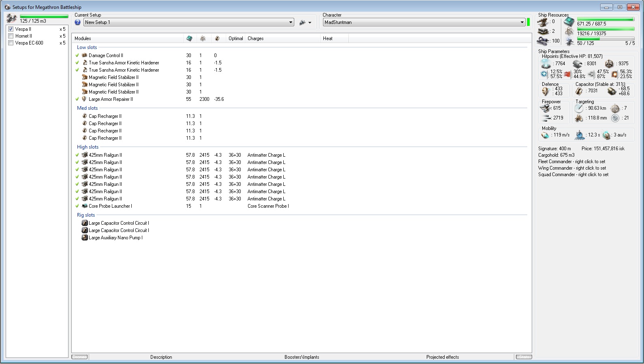Screen dimensions: 644x364
Task: Click the structure hitpoints icon showing 9375
Action: [x=609, y=64]
